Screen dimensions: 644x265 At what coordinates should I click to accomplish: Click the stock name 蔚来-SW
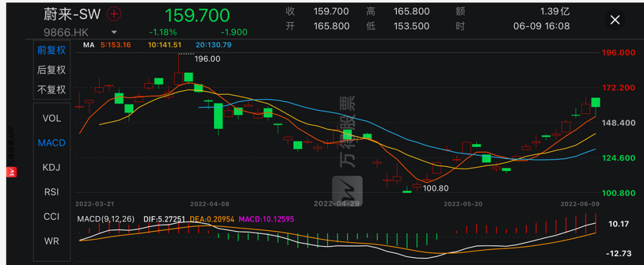point(72,14)
